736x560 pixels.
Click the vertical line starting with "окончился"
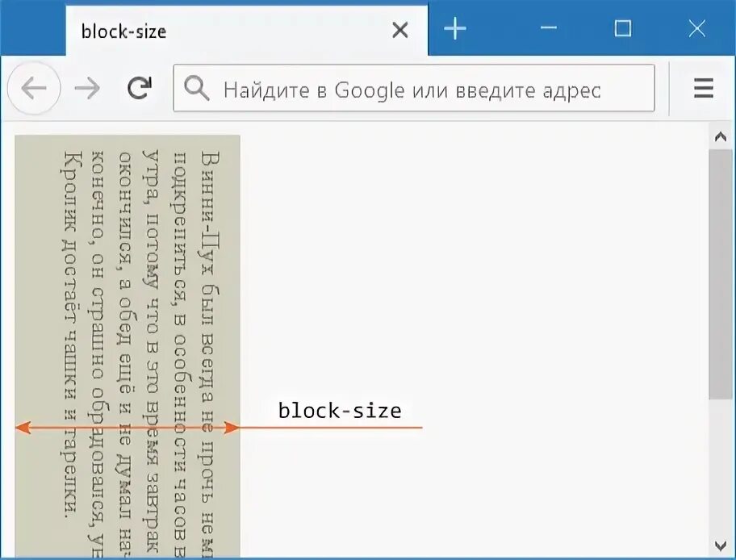pos(124,354)
